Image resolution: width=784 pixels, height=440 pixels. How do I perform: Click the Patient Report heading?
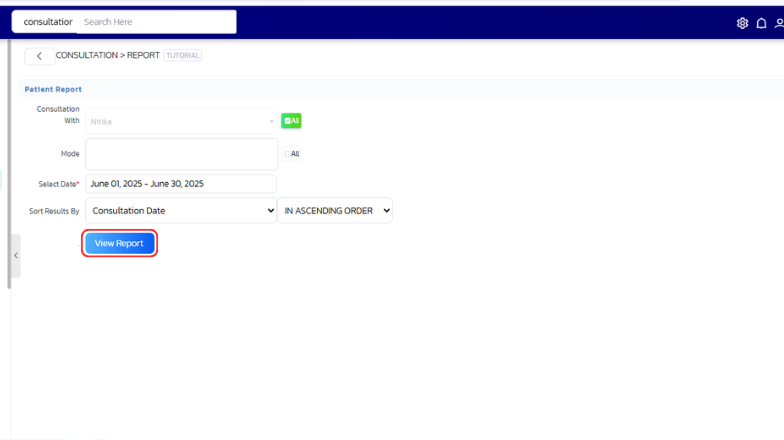pyautogui.click(x=53, y=89)
